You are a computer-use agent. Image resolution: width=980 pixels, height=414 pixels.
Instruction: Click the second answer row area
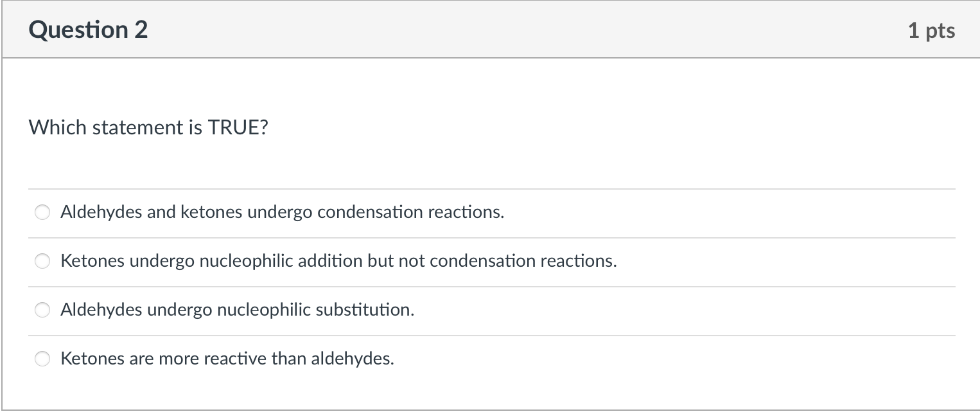(450, 261)
